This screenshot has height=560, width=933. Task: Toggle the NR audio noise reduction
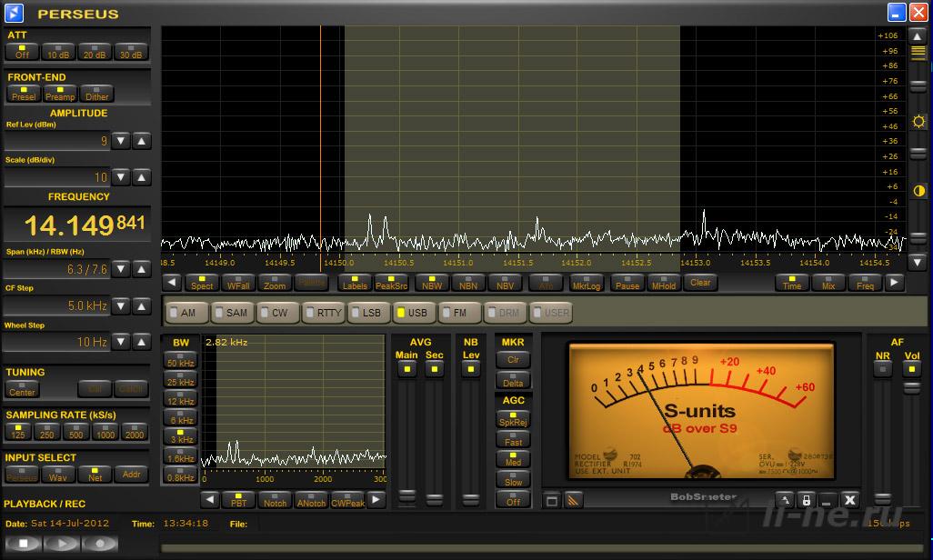(x=882, y=369)
